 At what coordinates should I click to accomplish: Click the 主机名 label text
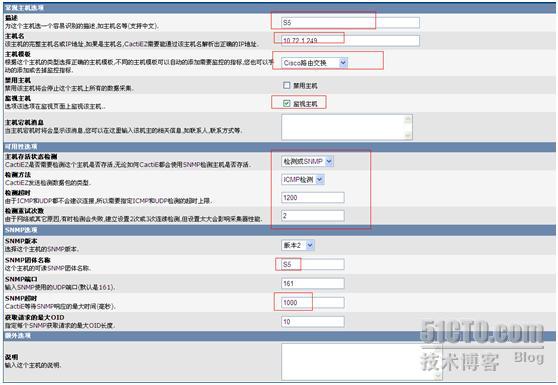15,36
